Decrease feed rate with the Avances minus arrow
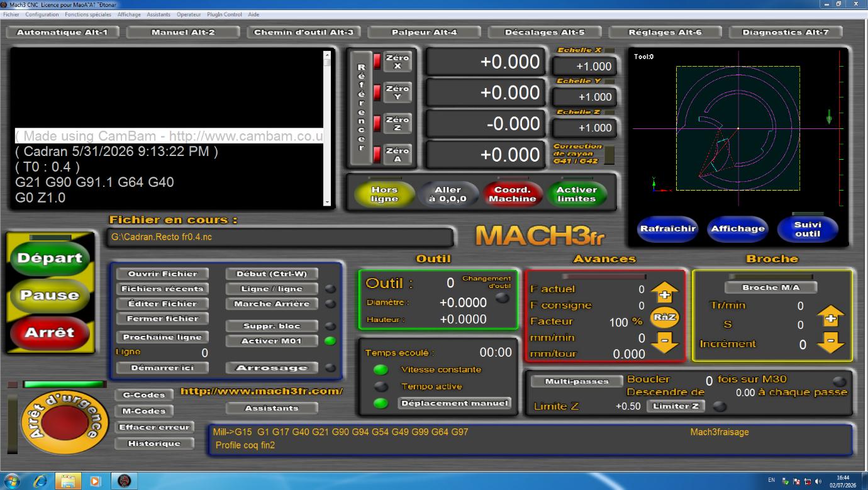 pyautogui.click(x=664, y=342)
